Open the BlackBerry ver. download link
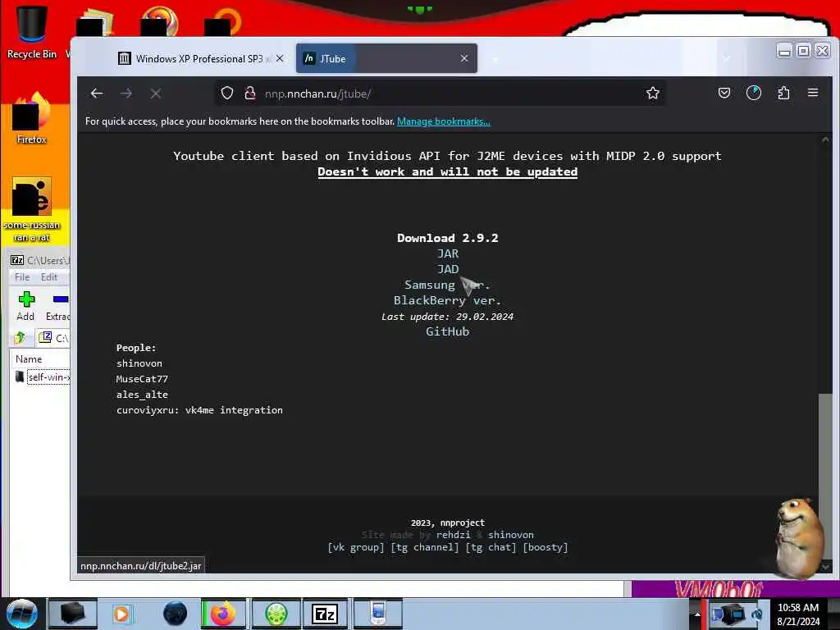The image size is (840, 630). point(447,300)
